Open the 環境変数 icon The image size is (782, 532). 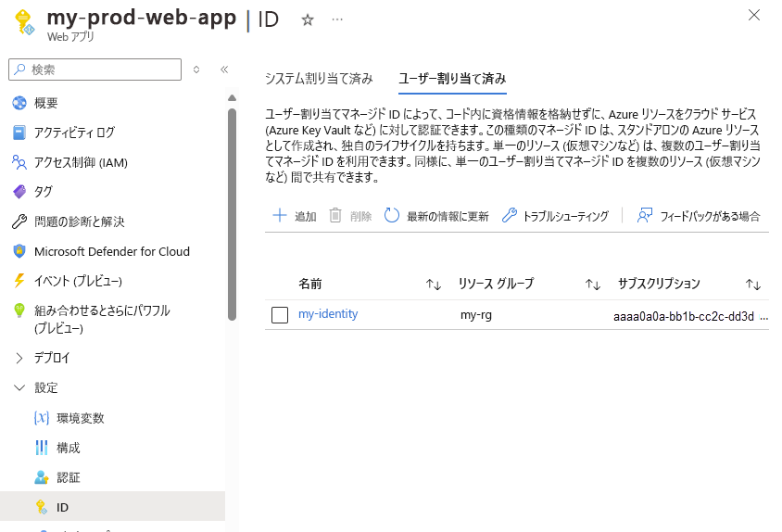pyautogui.click(x=42, y=418)
